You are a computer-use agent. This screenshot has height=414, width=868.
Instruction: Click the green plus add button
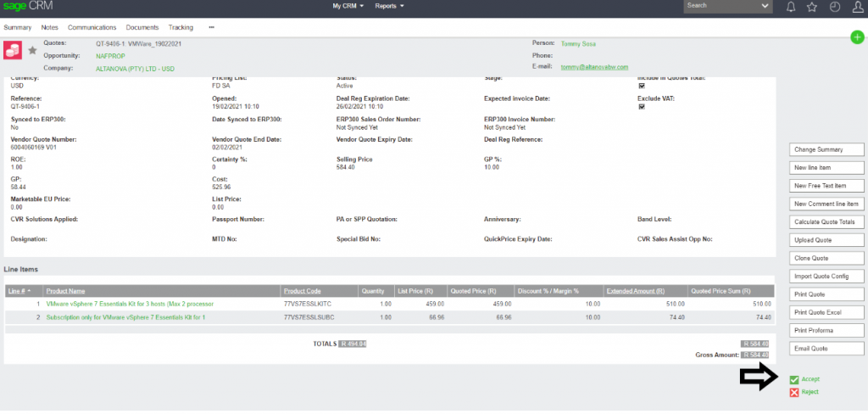(x=857, y=37)
